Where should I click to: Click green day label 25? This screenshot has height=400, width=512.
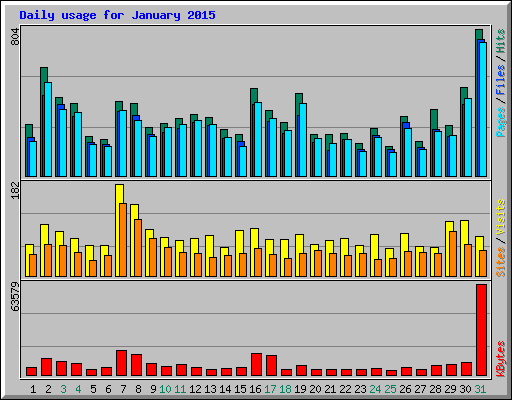coord(390,389)
